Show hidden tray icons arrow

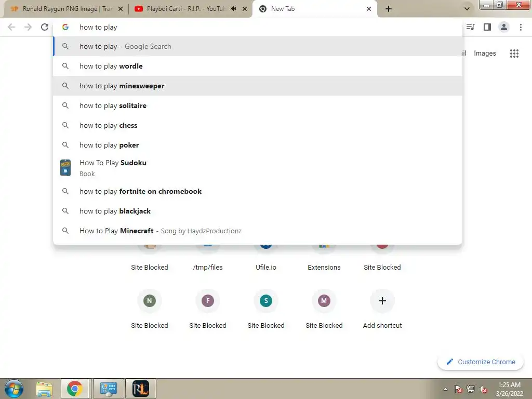pos(445,389)
